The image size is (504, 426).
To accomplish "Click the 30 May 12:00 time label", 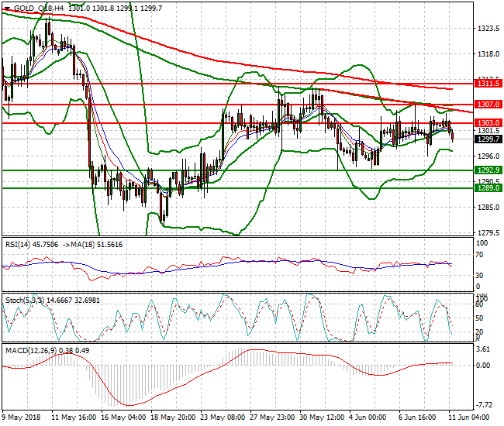I will pos(322,417).
